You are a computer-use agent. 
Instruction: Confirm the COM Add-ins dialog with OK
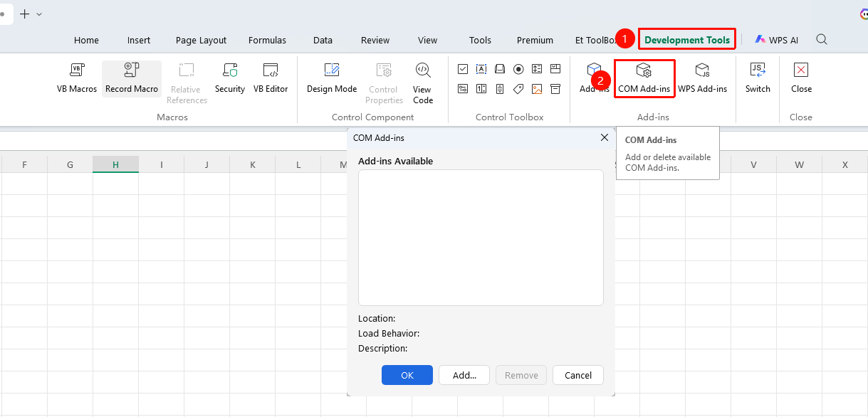pyautogui.click(x=407, y=375)
